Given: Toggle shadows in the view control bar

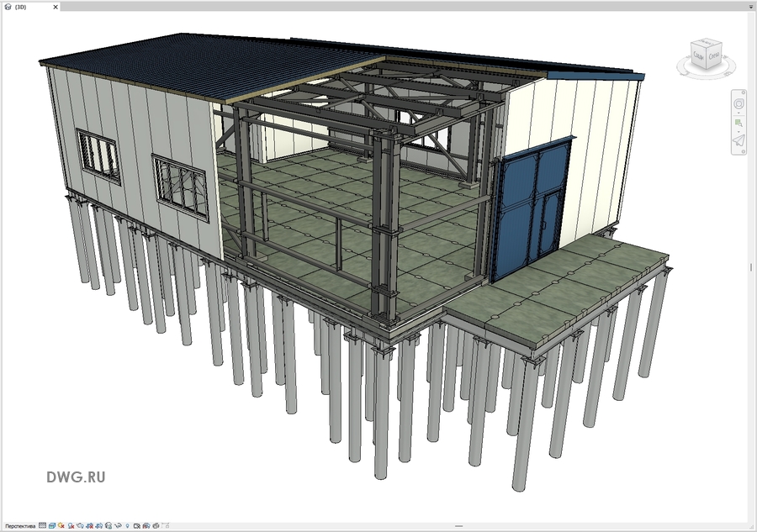Looking at the screenshot, I should (x=71, y=526).
